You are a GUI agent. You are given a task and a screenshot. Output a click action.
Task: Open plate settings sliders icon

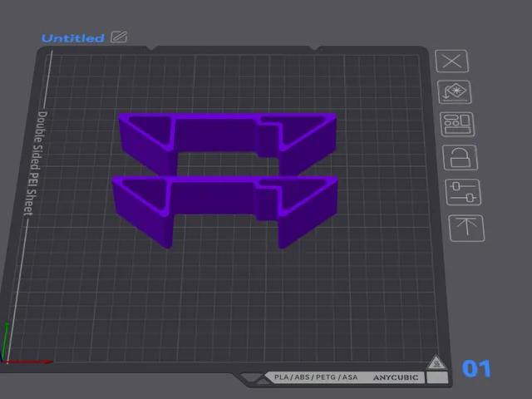tap(463, 192)
